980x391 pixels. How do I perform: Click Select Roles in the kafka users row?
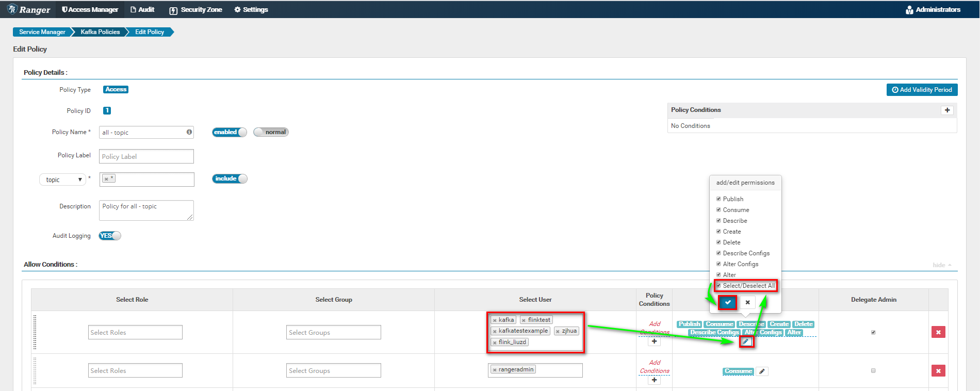[135, 332]
